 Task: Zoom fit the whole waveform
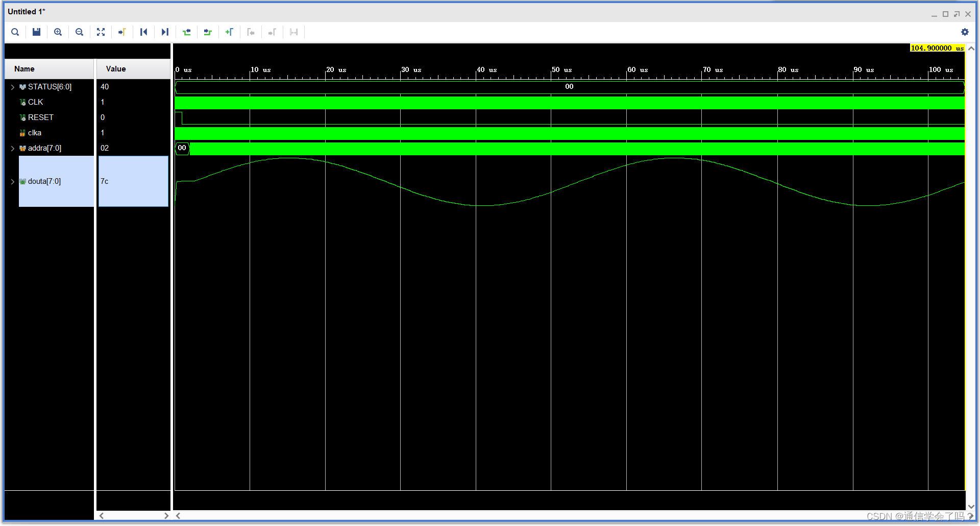coord(101,32)
